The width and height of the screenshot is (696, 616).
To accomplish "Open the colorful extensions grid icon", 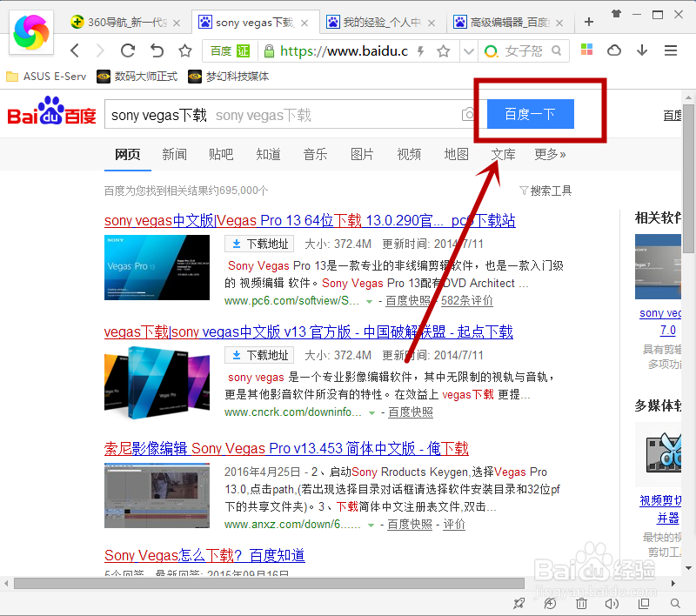I will point(586,50).
